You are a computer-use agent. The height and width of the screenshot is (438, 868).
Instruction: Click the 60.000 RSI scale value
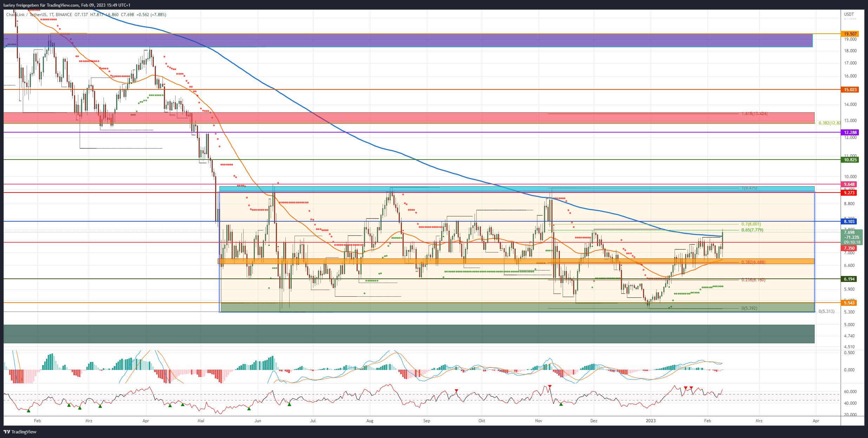(850, 392)
